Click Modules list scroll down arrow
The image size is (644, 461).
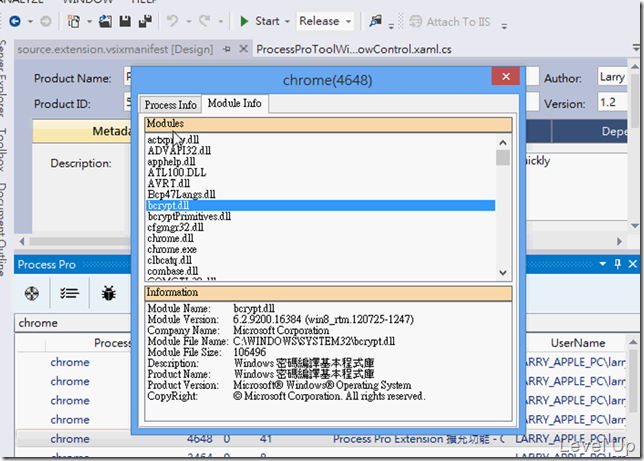pyautogui.click(x=503, y=273)
